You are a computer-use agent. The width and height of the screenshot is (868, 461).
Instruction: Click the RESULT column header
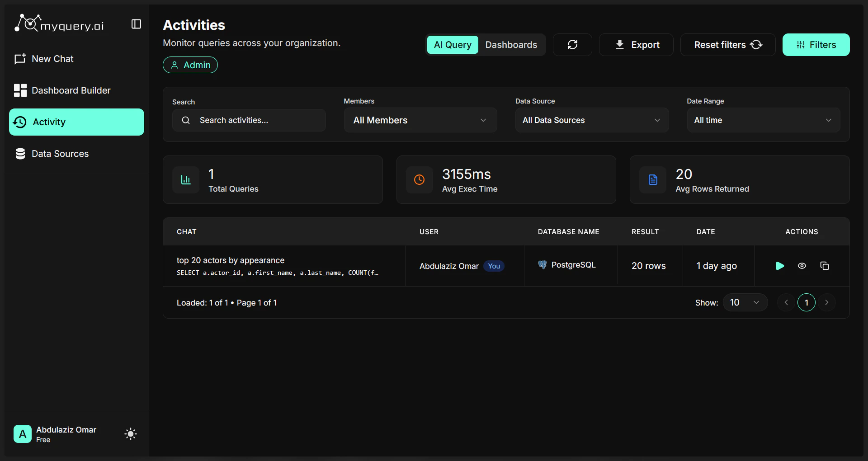tap(645, 232)
